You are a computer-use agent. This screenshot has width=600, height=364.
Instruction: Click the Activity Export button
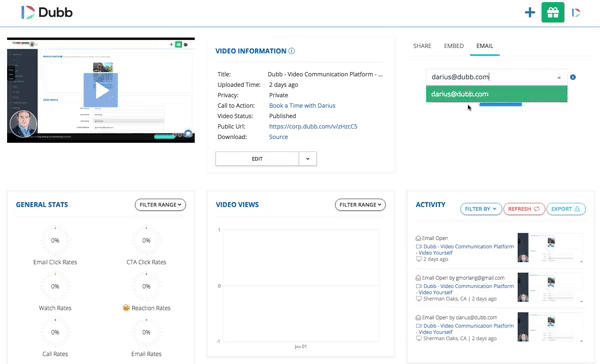[566, 209]
